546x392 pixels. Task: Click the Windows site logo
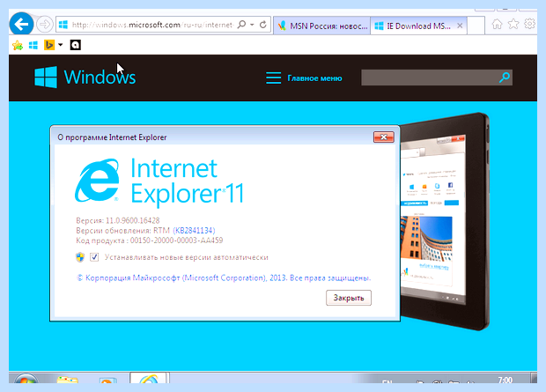[x=85, y=77]
